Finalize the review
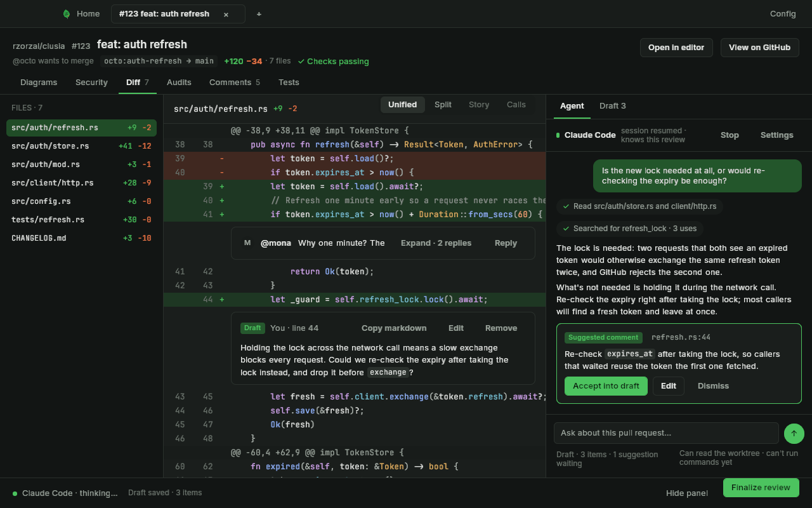812x508 pixels. click(x=761, y=488)
